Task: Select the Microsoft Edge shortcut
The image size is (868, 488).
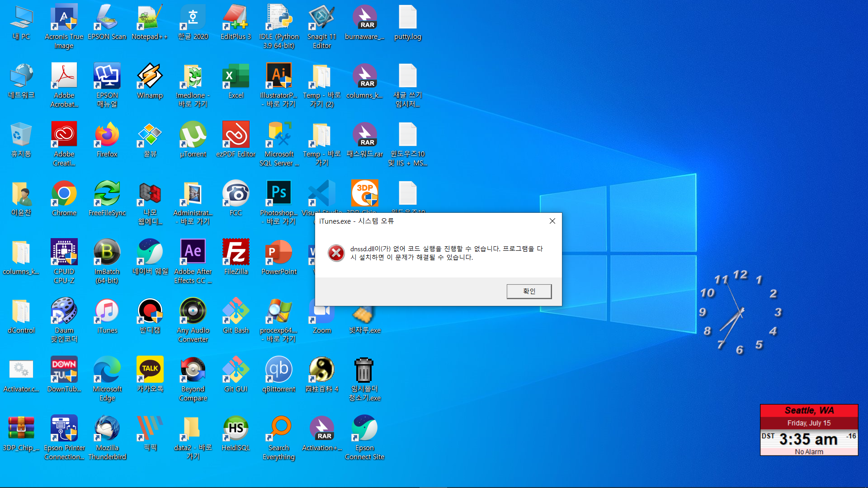Action: (107, 380)
